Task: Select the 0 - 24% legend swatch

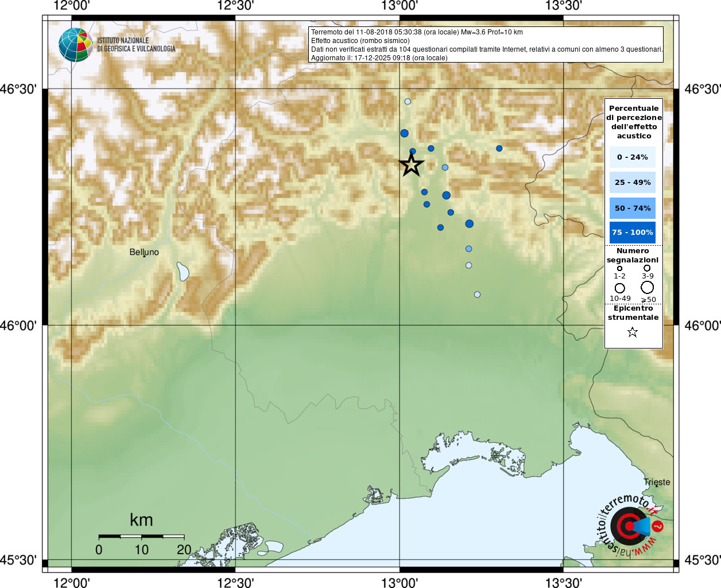Action: click(x=633, y=157)
